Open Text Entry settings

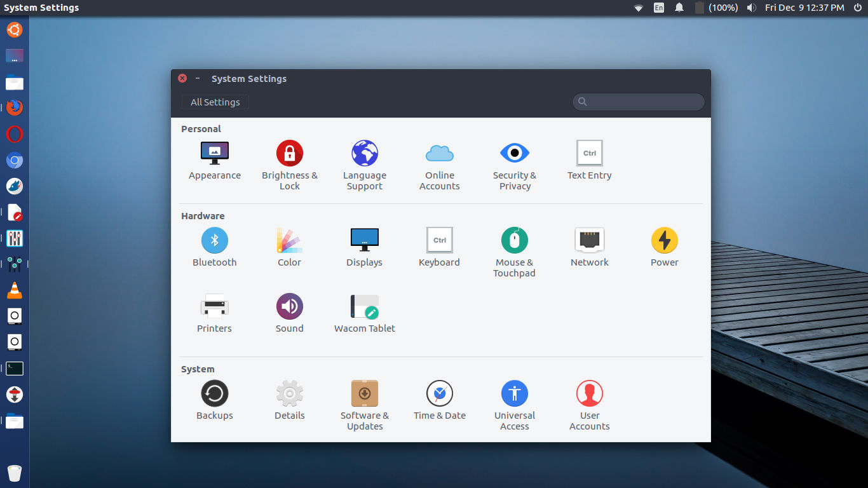[x=589, y=158]
